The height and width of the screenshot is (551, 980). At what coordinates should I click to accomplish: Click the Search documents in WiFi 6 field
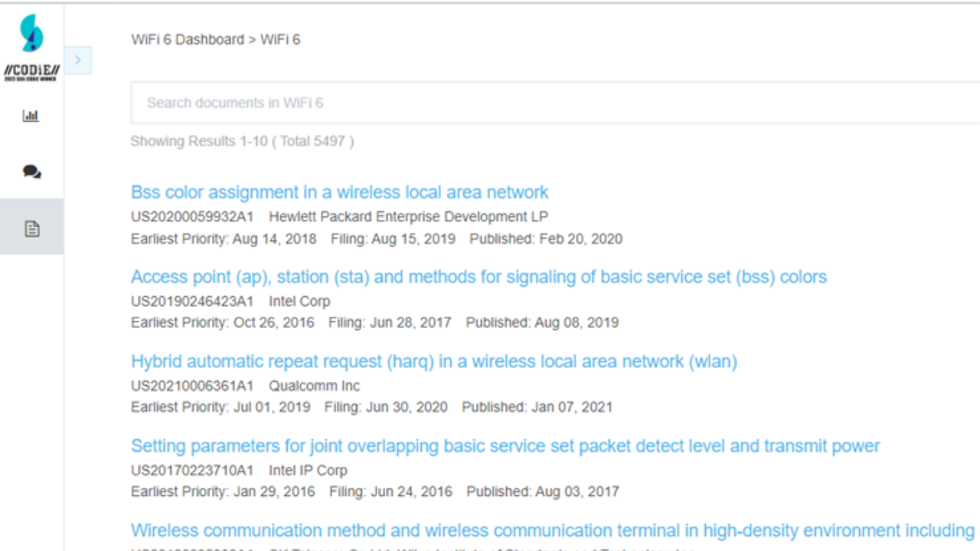(555, 103)
